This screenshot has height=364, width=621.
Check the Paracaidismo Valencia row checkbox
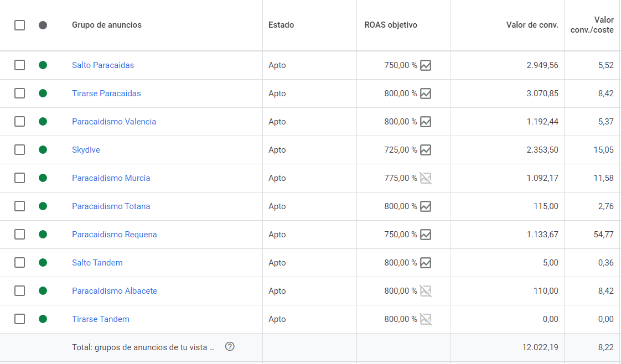pos(19,122)
